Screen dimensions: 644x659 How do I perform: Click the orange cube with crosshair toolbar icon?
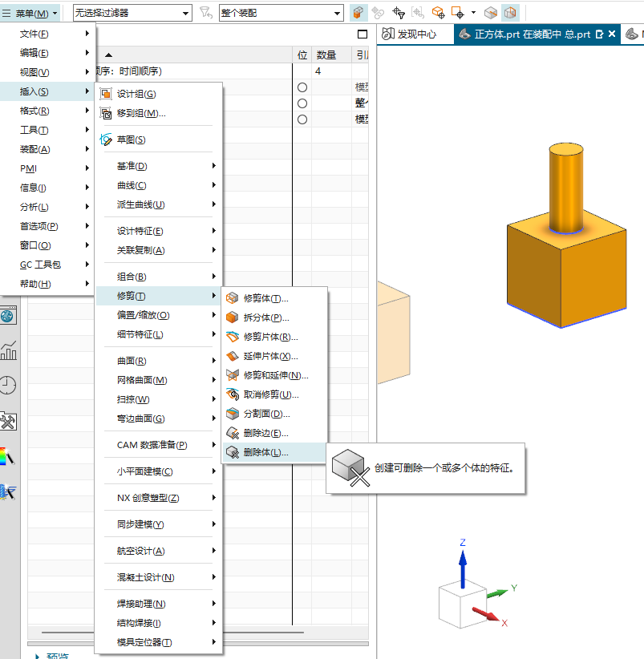(x=439, y=12)
